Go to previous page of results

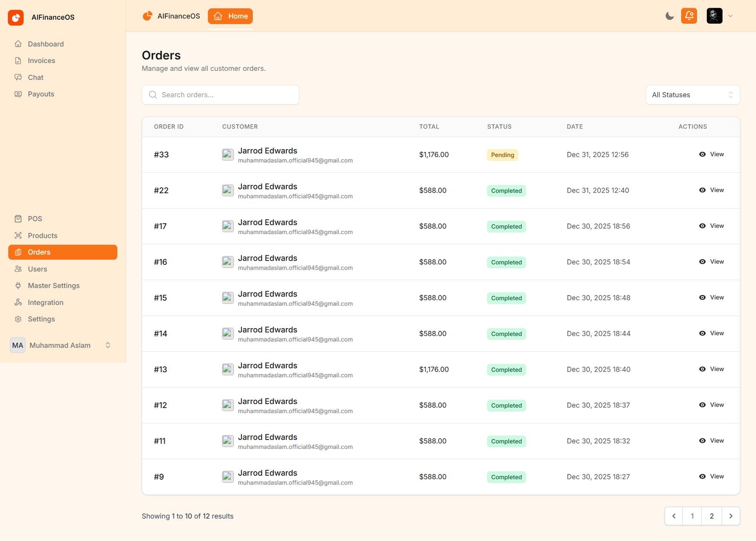click(x=674, y=516)
